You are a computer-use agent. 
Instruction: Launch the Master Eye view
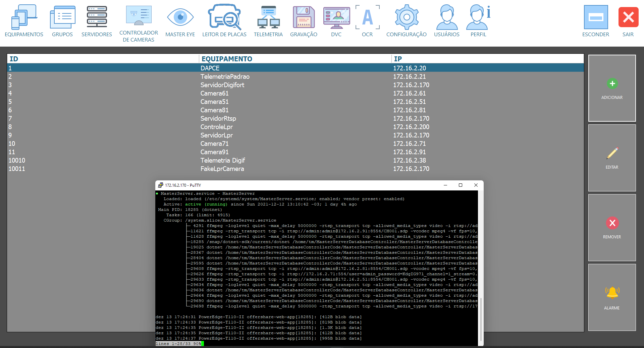coord(180,20)
